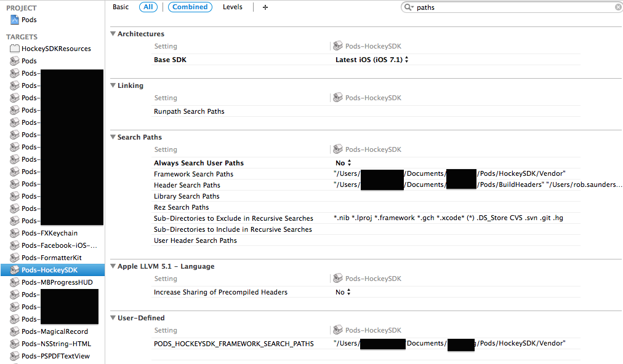Screen dimensions: 623x364
Task: Open Always Search User Paths popup
Action: [344, 163]
